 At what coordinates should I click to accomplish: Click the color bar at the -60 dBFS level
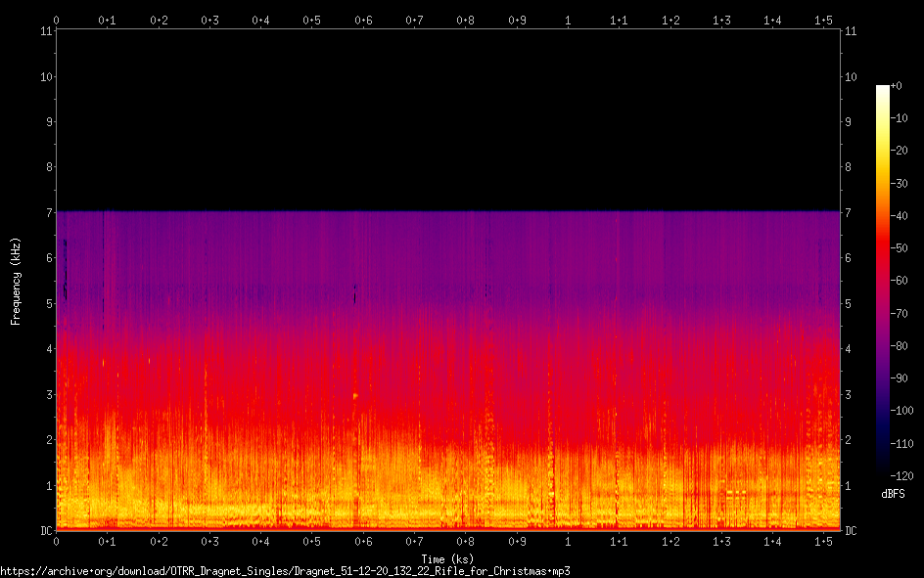pos(883,281)
